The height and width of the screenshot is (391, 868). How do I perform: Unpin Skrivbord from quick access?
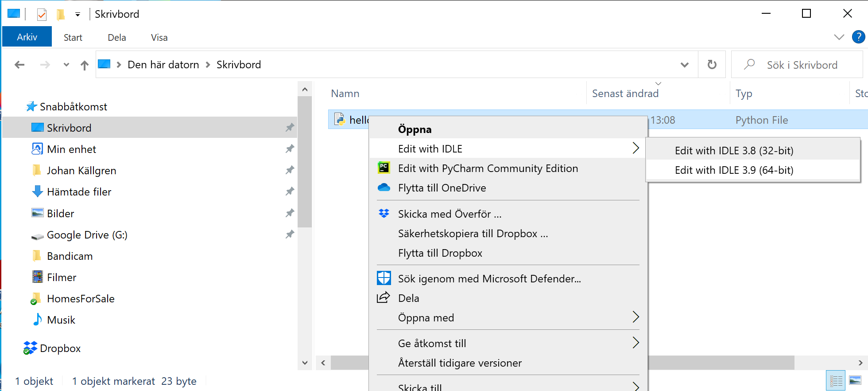pos(290,128)
